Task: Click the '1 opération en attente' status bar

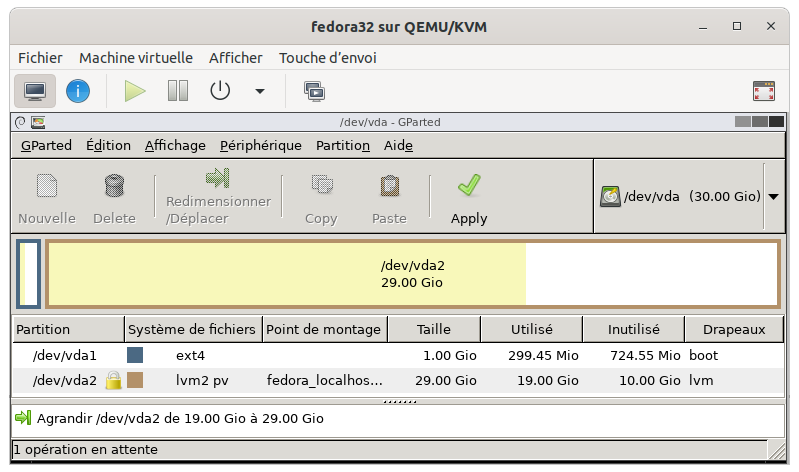Action: coord(389,450)
